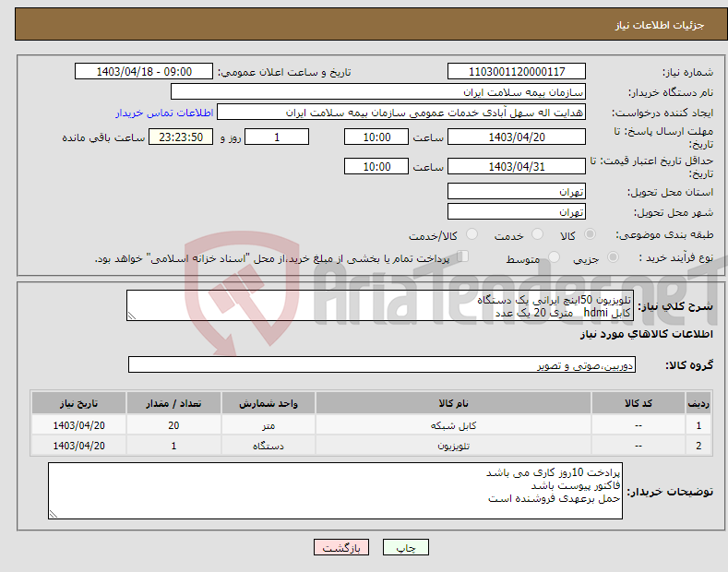Click the واحد شمارش column header
728x572 pixels.
tap(269, 403)
